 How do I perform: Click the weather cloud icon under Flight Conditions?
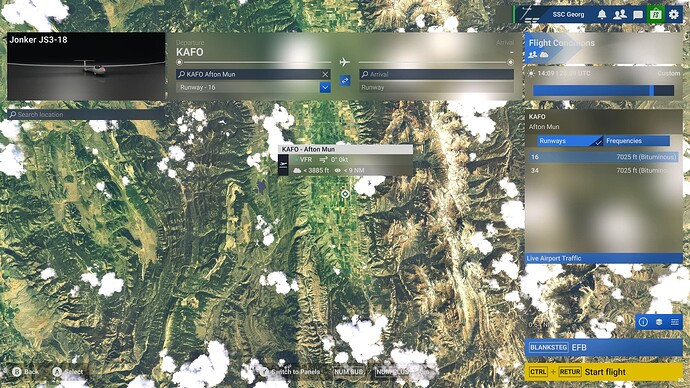(x=544, y=55)
